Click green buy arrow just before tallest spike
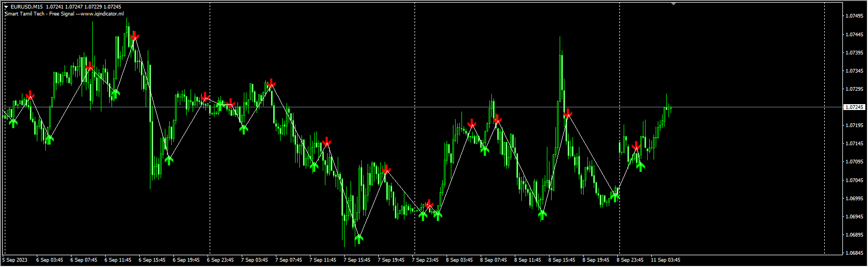868x267 pixels. 543,215
